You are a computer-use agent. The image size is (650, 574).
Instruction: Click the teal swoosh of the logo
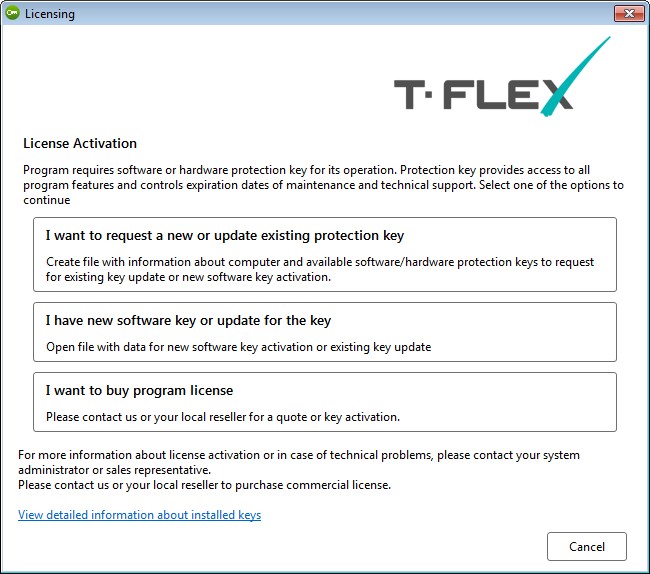(575, 76)
